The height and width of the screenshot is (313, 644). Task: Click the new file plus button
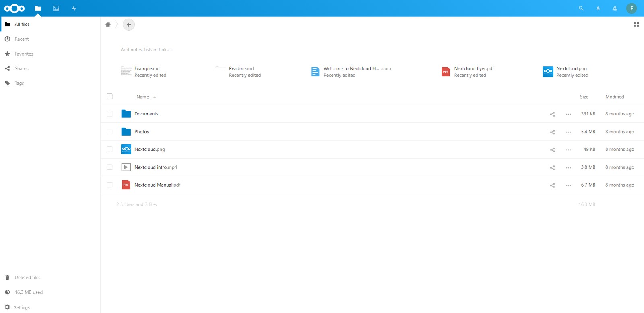click(129, 25)
